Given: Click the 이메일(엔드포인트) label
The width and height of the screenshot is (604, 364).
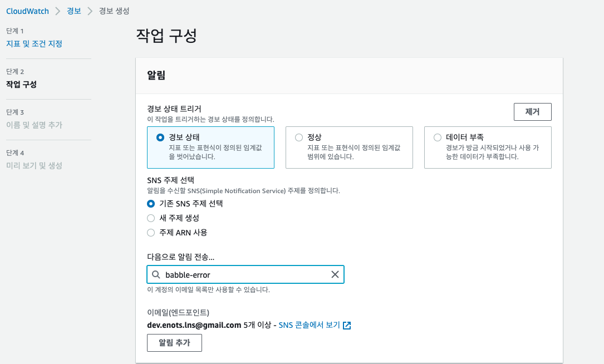Looking at the screenshot, I should [178, 312].
